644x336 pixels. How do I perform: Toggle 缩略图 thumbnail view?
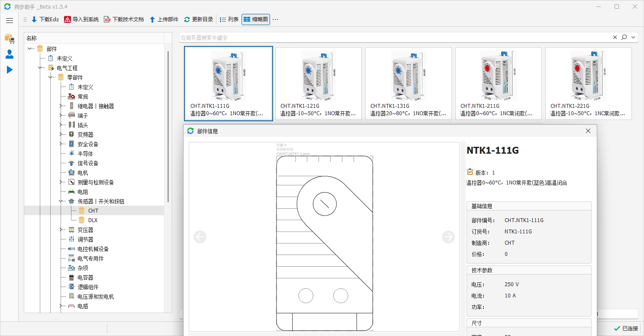coord(256,19)
